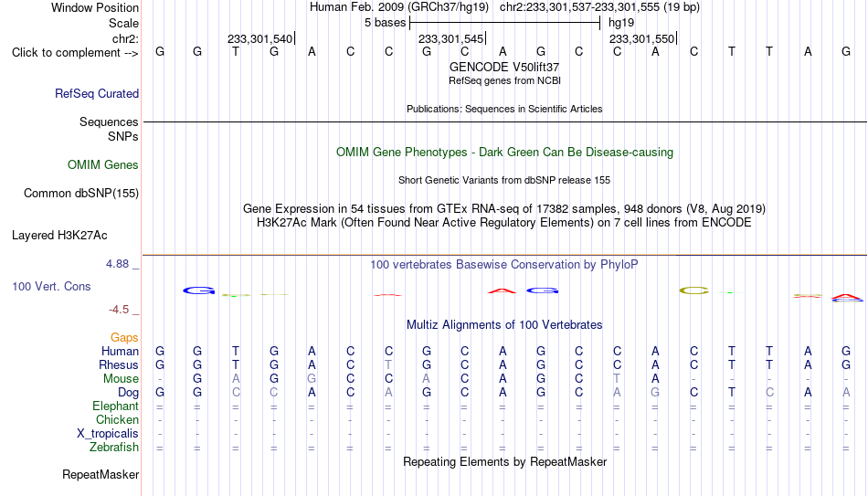Click the Dog species row label
This screenshot has width=868, height=496.
tap(128, 393)
